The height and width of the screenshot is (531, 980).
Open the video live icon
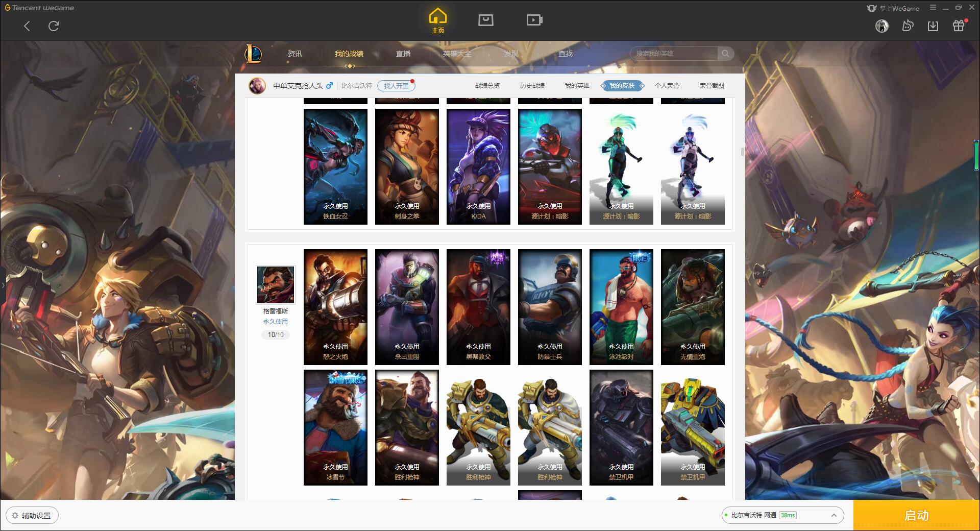tap(534, 20)
